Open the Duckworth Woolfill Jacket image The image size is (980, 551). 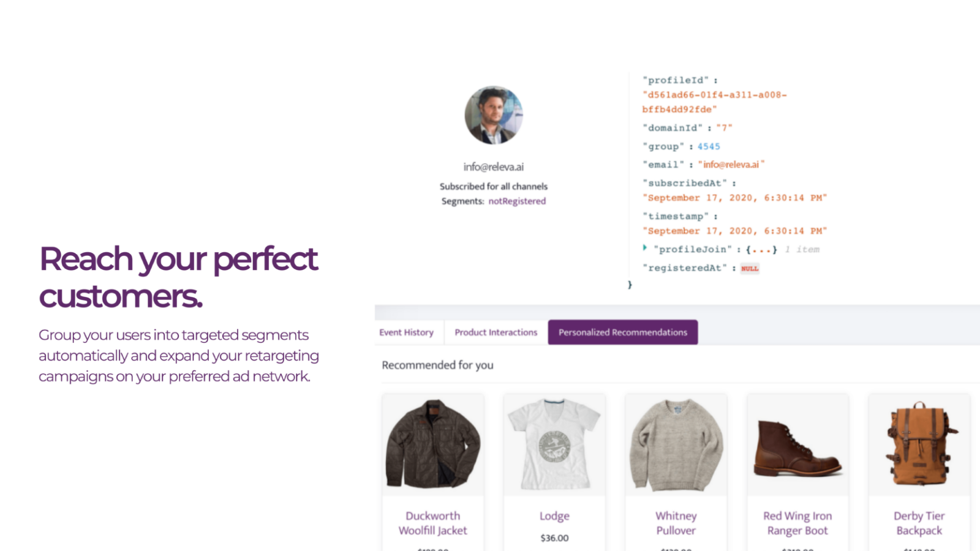[433, 444]
